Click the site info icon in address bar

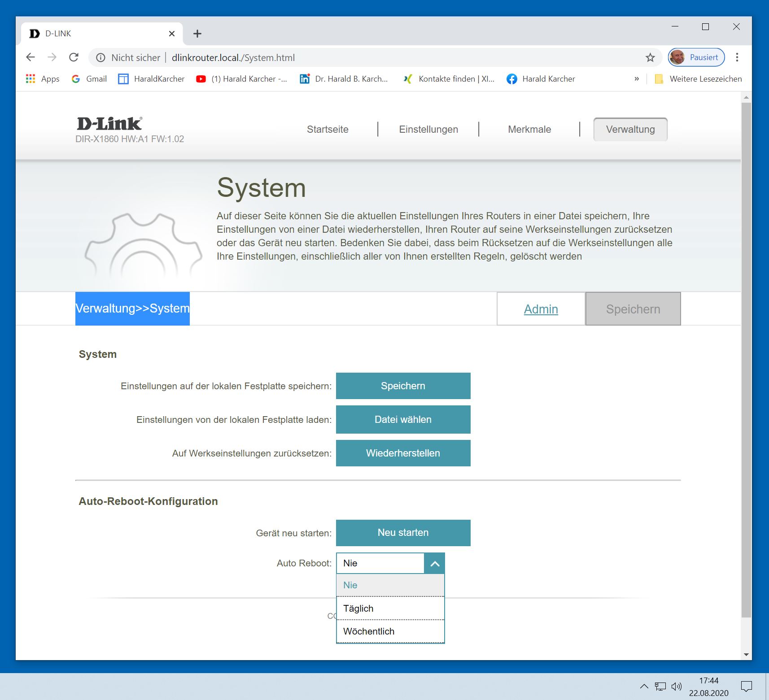tap(101, 57)
